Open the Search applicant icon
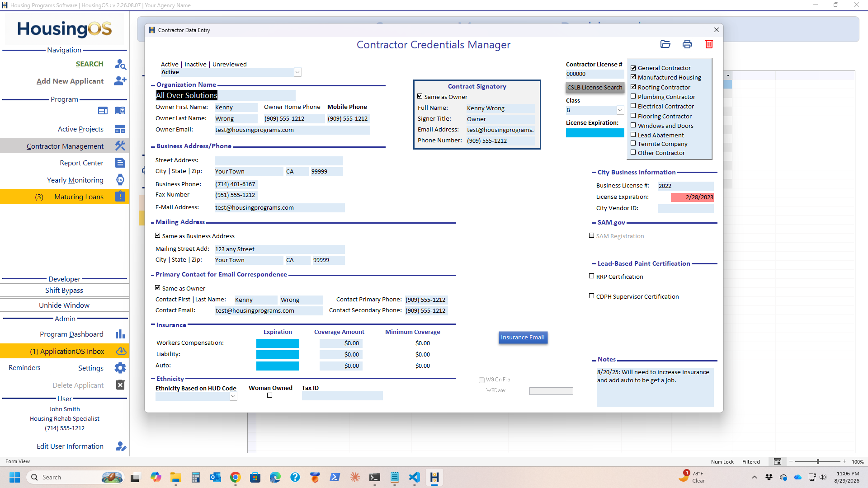The height and width of the screenshot is (488, 868). coord(120,64)
